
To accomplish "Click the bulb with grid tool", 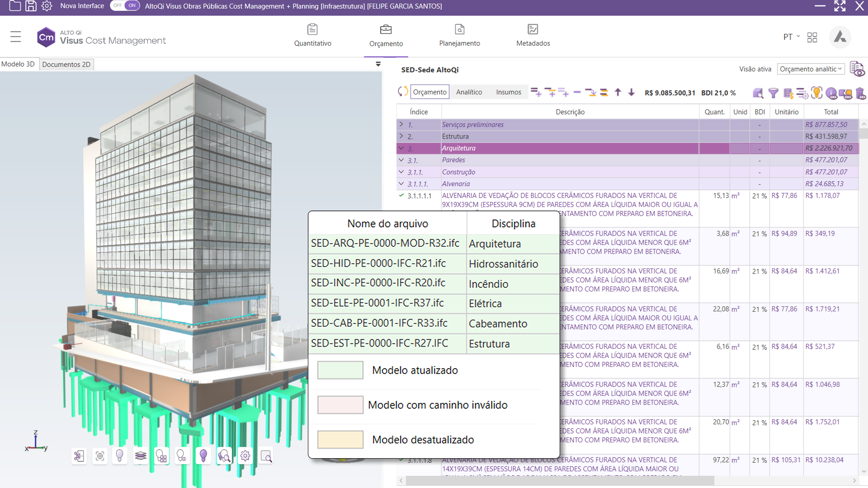I will (161, 456).
